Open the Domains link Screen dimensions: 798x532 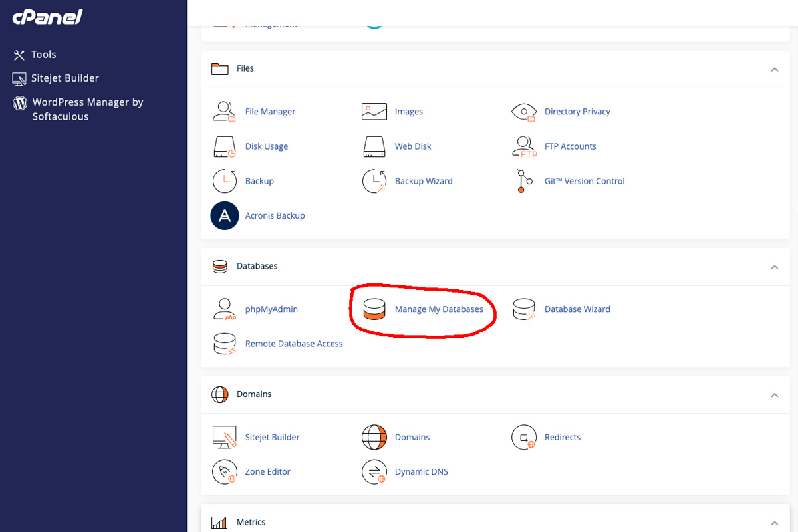pyautogui.click(x=412, y=437)
